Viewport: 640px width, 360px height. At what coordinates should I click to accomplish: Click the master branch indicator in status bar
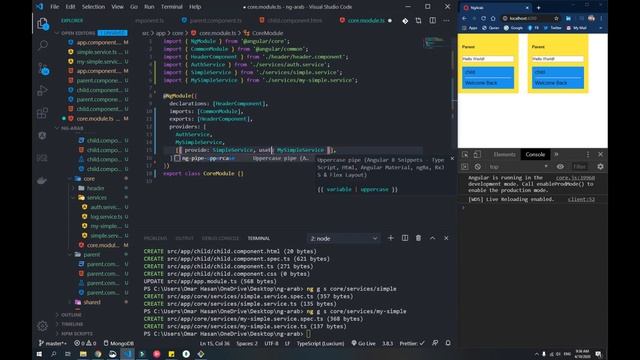[52, 343]
